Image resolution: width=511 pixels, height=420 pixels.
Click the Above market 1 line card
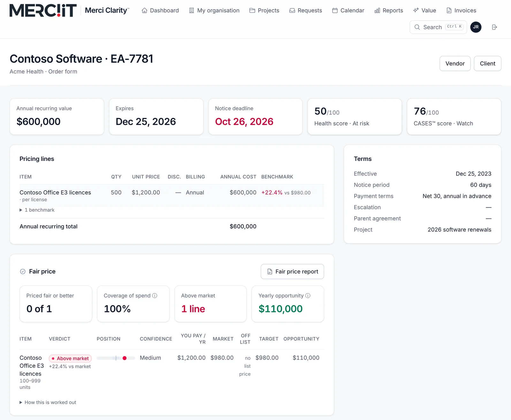click(210, 304)
